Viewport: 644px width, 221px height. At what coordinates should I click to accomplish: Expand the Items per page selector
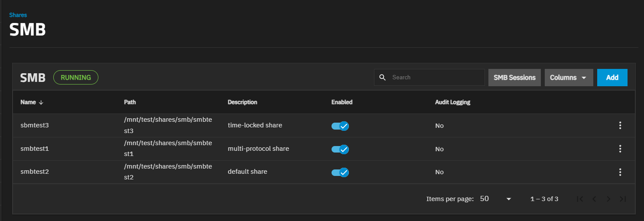[x=496, y=199]
